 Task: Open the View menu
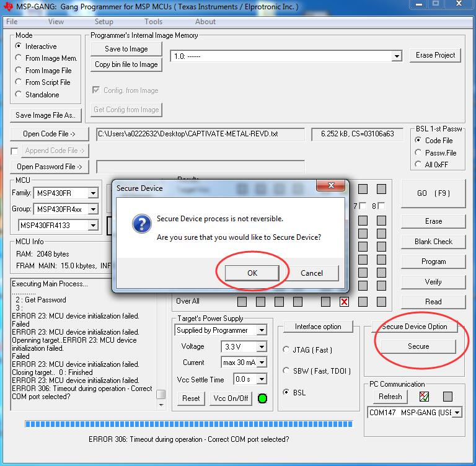(x=56, y=22)
